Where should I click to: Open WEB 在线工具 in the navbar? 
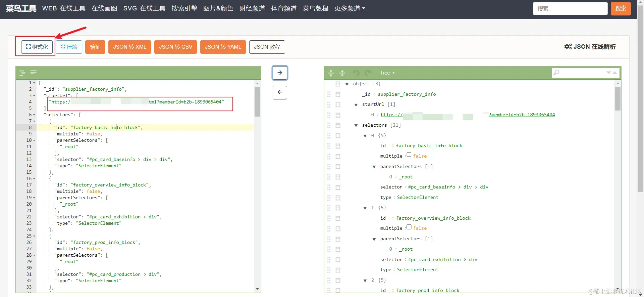tap(64, 8)
